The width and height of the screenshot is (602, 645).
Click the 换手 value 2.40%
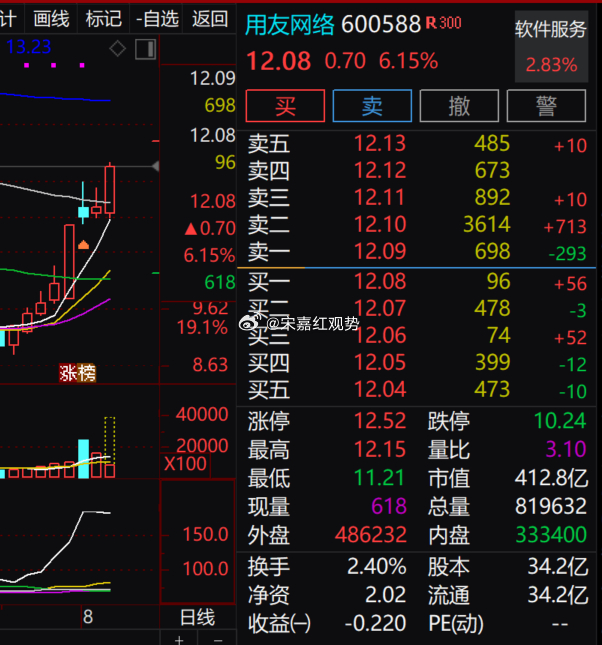(377, 566)
